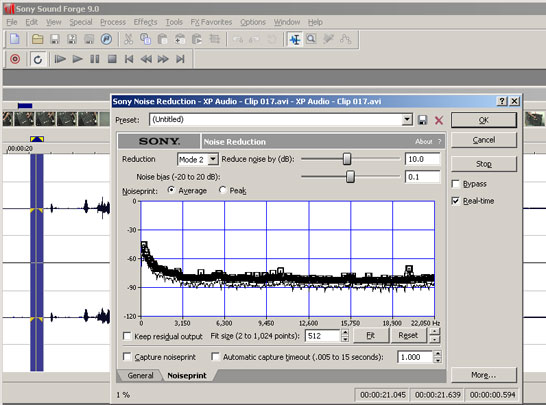Image resolution: width=546 pixels, height=405 pixels.
Task: Open the Effects menu
Action: [146, 22]
